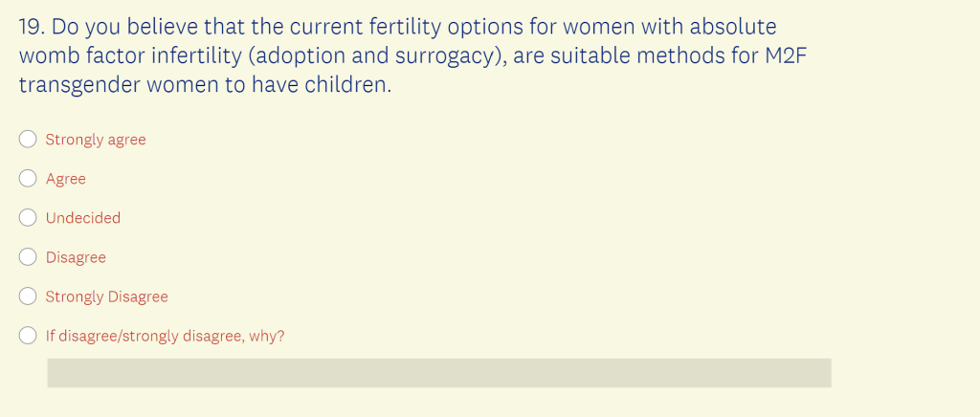This screenshot has width=980, height=417.
Task: Select the "Agree" radio button
Action: click(x=29, y=179)
